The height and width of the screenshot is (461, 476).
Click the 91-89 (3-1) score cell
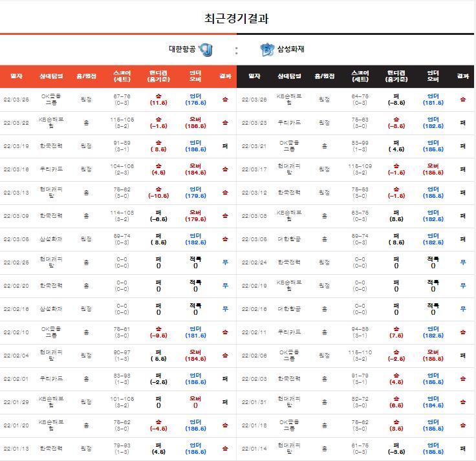pos(122,146)
